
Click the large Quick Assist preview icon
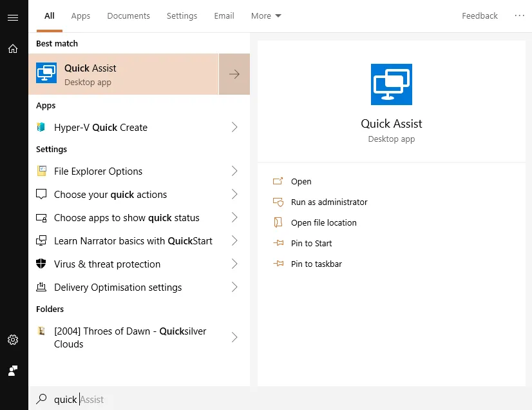(391, 84)
